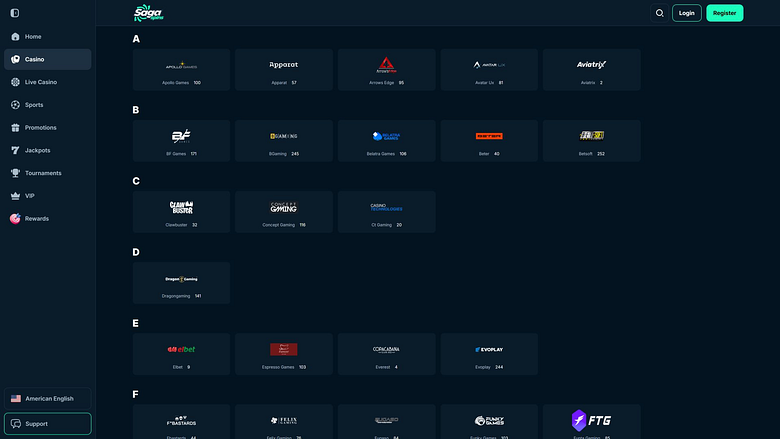Image resolution: width=780 pixels, height=439 pixels.
Task: Open the Evoplay provider card
Action: (x=489, y=354)
